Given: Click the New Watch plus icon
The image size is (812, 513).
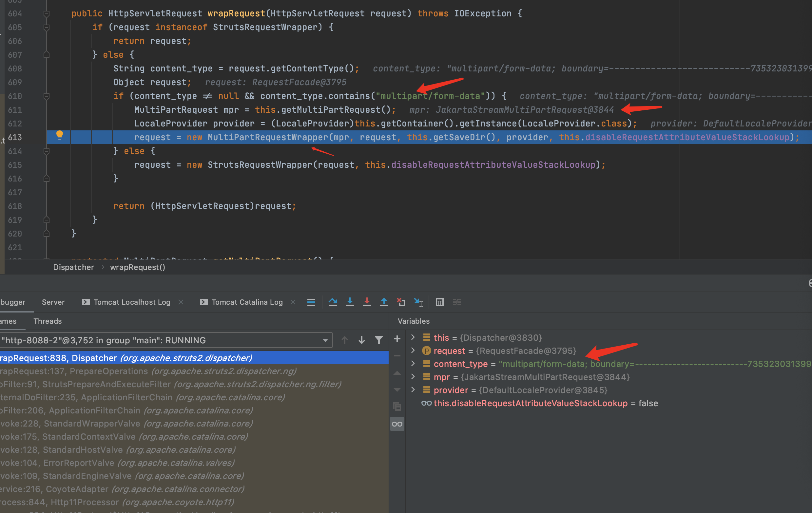Looking at the screenshot, I should tap(397, 339).
